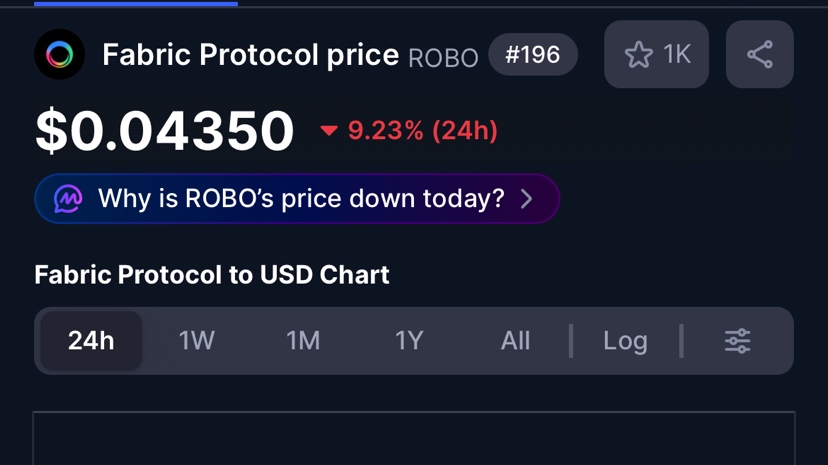Add ROBO to watchlist via star icon
The height and width of the screenshot is (465, 828).
click(638, 54)
